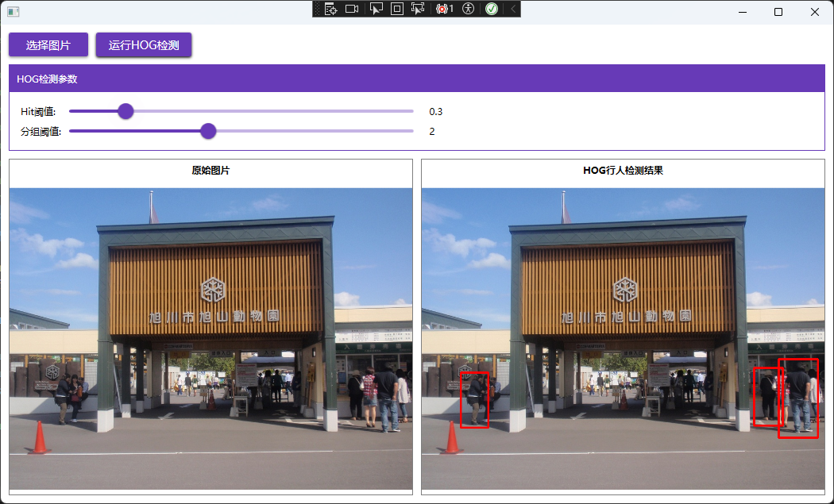Minimize the application window
Viewport: 834px width, 504px height.
click(743, 12)
